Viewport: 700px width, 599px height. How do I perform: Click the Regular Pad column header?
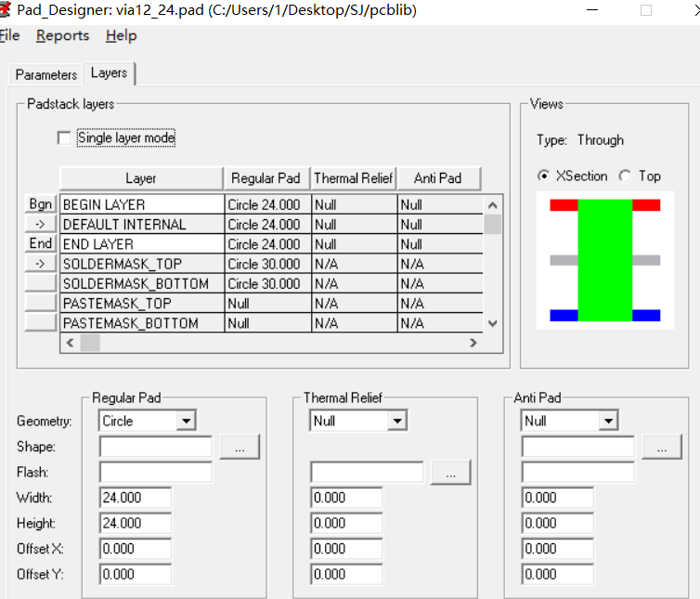[x=266, y=178]
